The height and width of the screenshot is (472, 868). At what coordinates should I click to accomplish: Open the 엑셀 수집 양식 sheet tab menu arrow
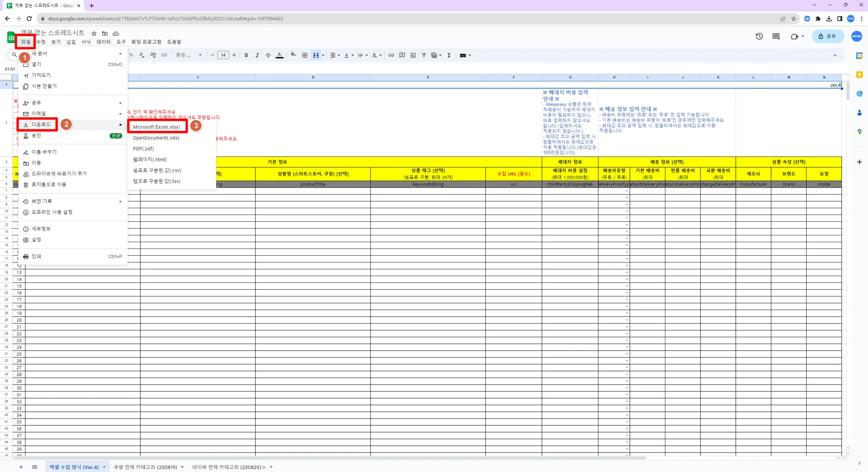click(104, 467)
